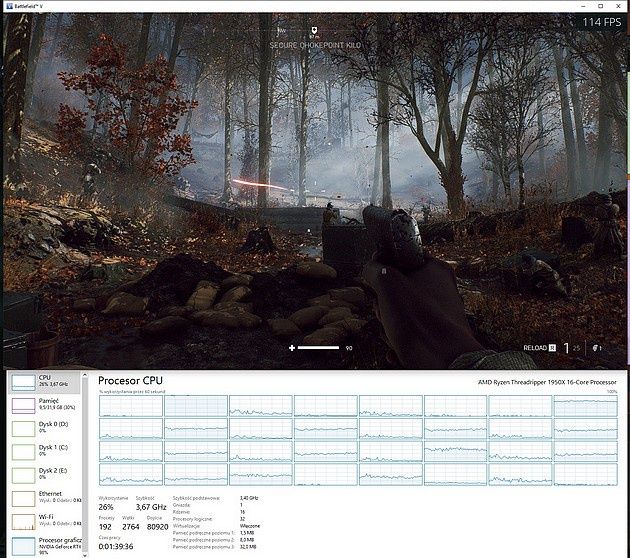
Task: Click the AMD Ryzen Threadripper 1950X processor name
Action: tap(547, 382)
